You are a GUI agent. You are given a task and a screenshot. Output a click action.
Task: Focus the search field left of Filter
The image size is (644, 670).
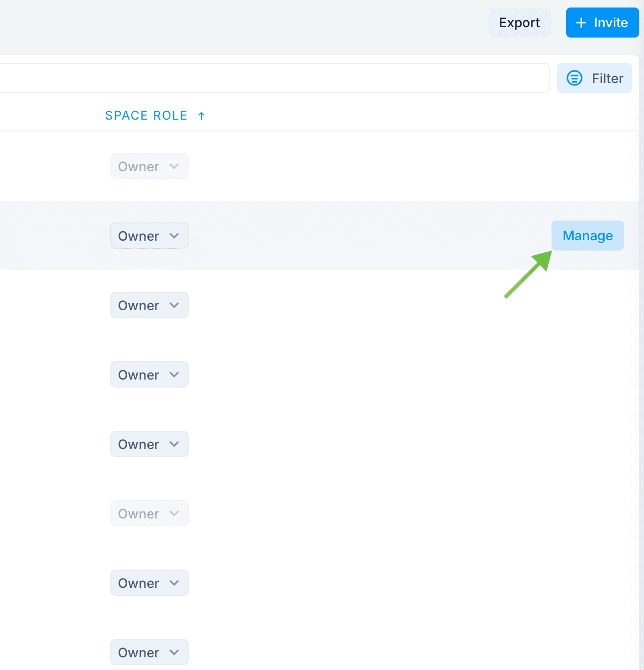[272, 78]
